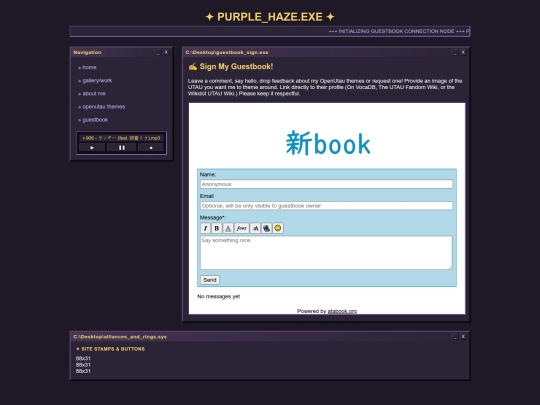Click 'No messages yet' text
The height and width of the screenshot is (405, 540).
point(219,297)
